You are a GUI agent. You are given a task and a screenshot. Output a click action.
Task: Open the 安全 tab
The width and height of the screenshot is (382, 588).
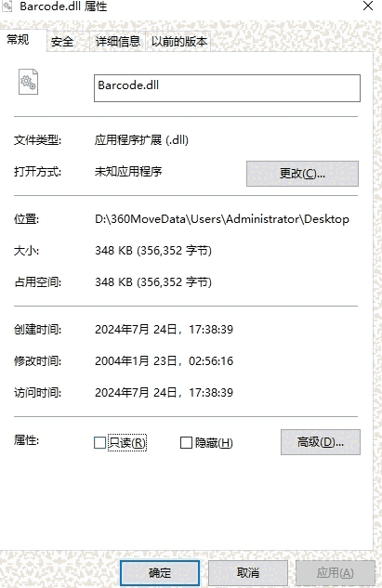(62, 41)
